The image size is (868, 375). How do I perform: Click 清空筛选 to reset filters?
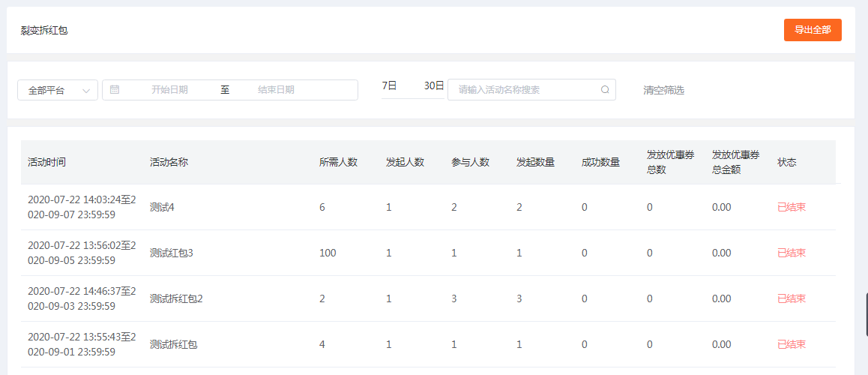[x=663, y=90]
